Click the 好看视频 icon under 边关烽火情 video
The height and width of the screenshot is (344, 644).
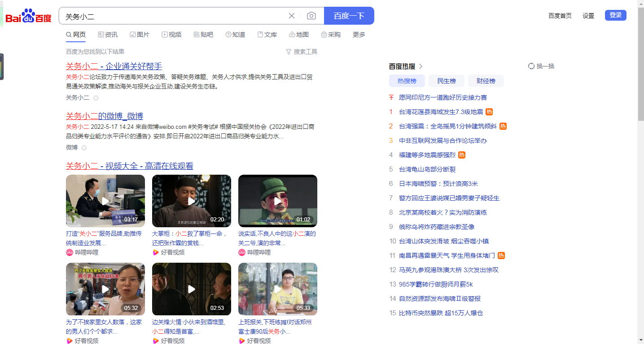tap(156, 340)
